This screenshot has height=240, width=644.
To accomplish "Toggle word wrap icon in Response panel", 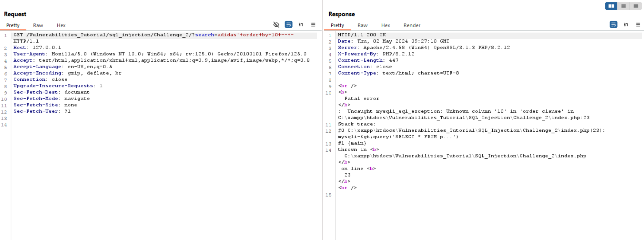I will pyautogui.click(x=613, y=25).
